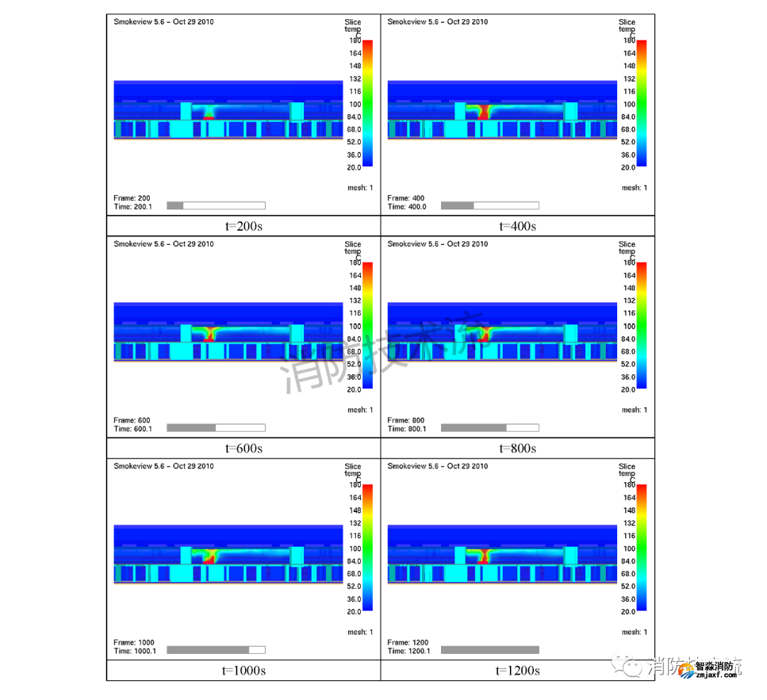
Task: Click the time progress bar at Frame 200
Action: click(216, 206)
